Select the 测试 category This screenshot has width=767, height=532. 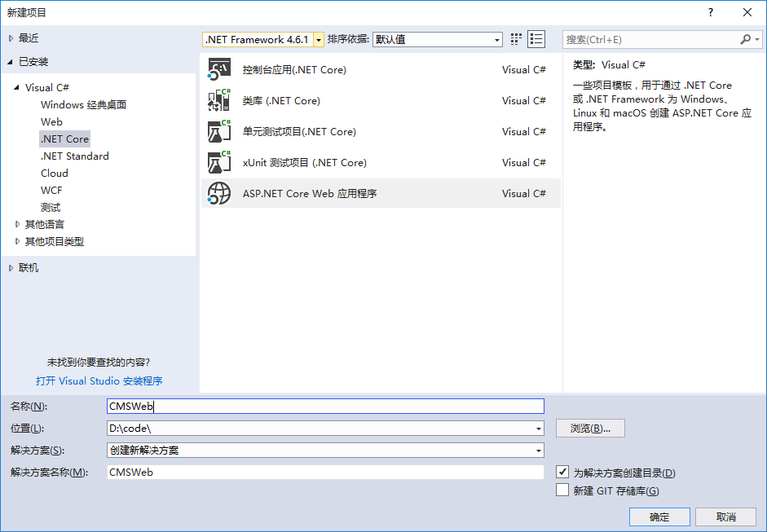(51, 207)
